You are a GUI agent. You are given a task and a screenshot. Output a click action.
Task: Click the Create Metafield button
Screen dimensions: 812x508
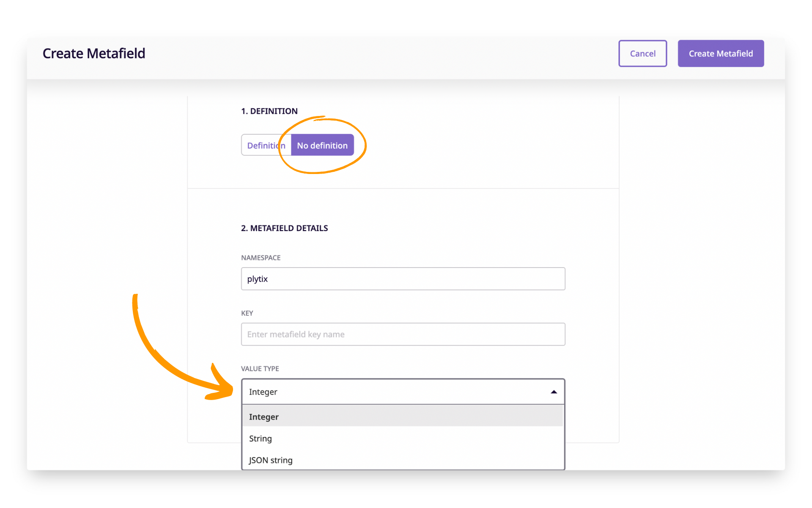(721, 53)
